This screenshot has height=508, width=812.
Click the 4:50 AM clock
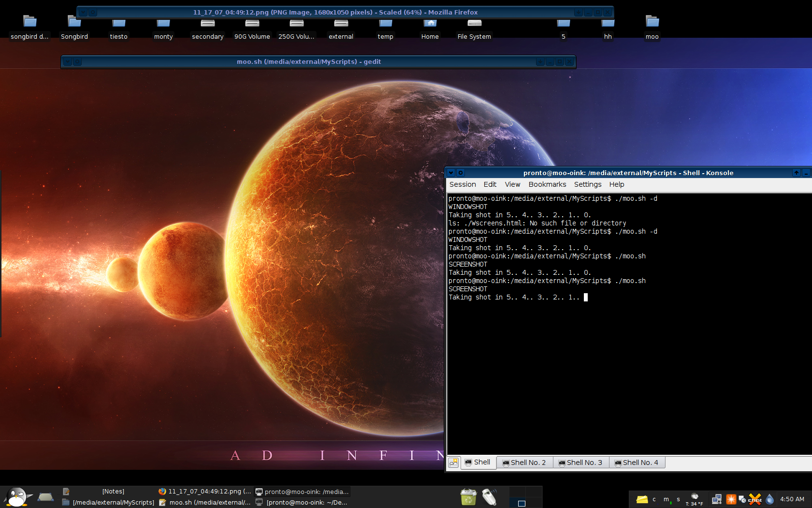tap(792, 499)
